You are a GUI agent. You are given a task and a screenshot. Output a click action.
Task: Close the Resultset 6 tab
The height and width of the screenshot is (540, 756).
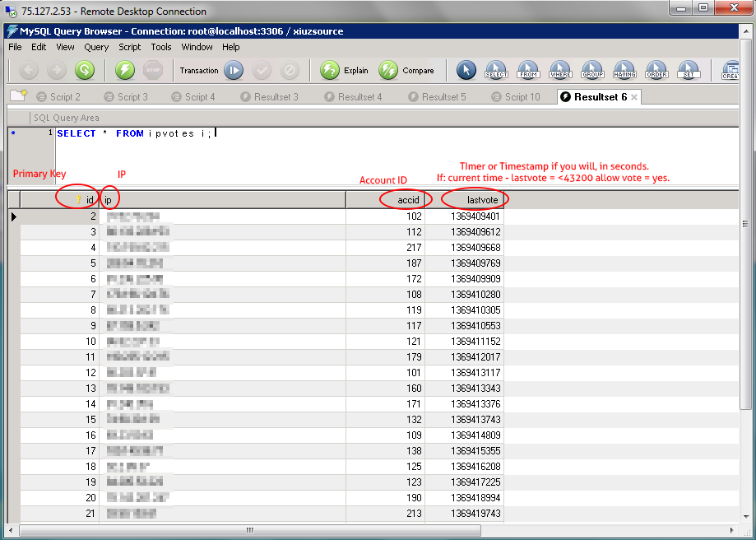[634, 97]
